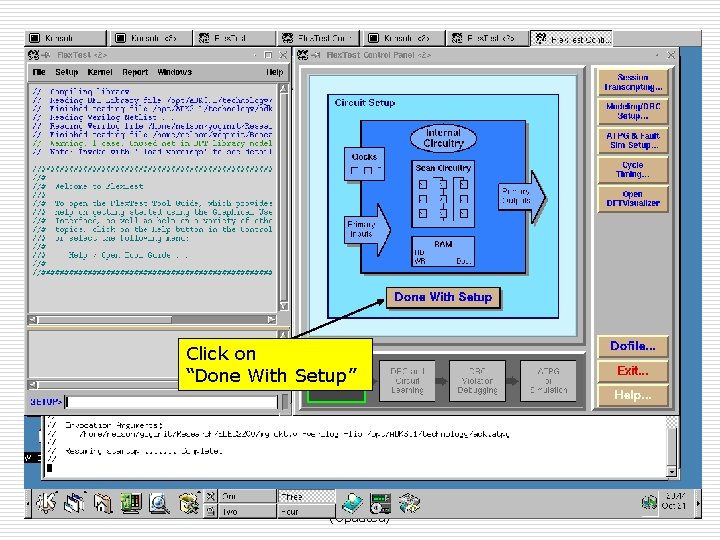Switch to desktop Three in pager

pos(306,496)
